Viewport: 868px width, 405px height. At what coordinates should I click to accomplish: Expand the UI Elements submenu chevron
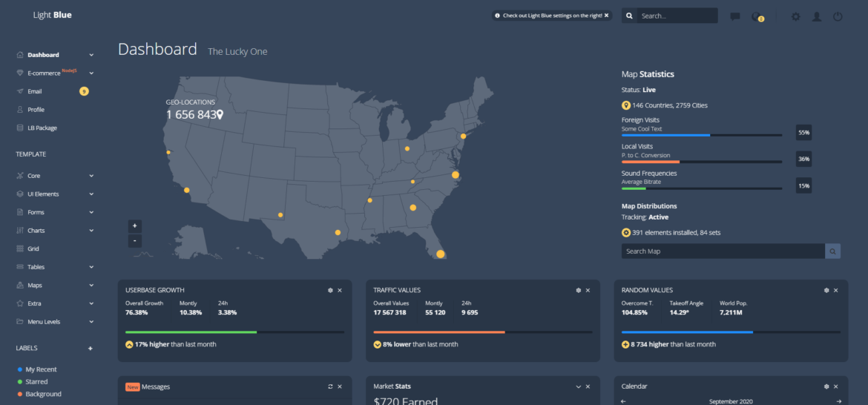tap(91, 194)
